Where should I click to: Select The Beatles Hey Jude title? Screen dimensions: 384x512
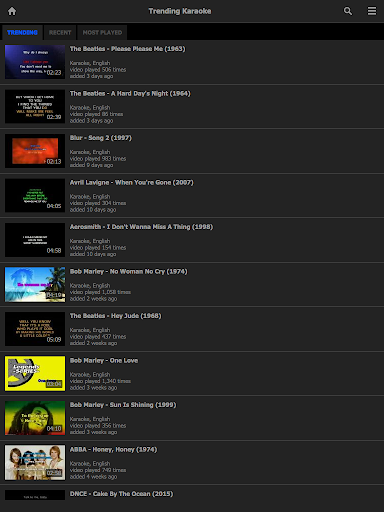(115, 316)
